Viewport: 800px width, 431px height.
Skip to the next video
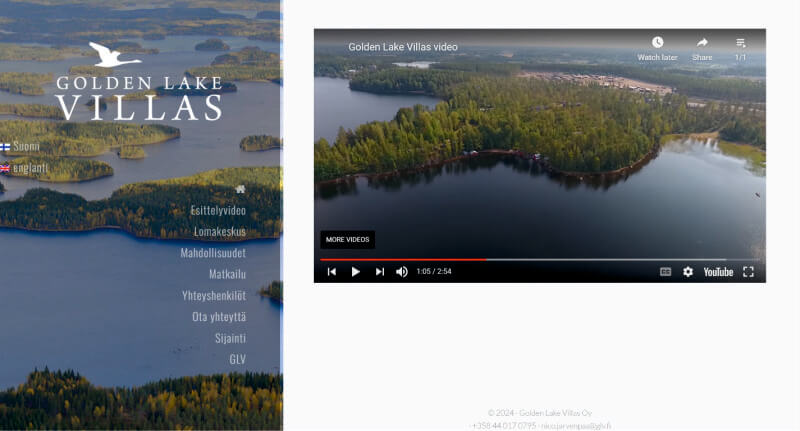pyautogui.click(x=380, y=272)
